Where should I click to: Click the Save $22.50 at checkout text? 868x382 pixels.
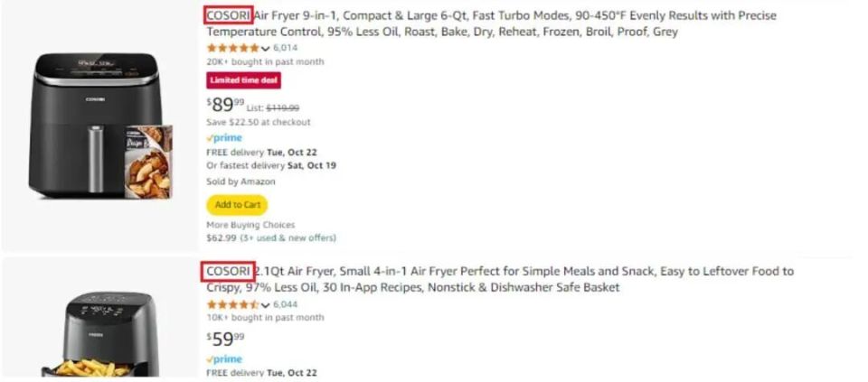[259, 122]
